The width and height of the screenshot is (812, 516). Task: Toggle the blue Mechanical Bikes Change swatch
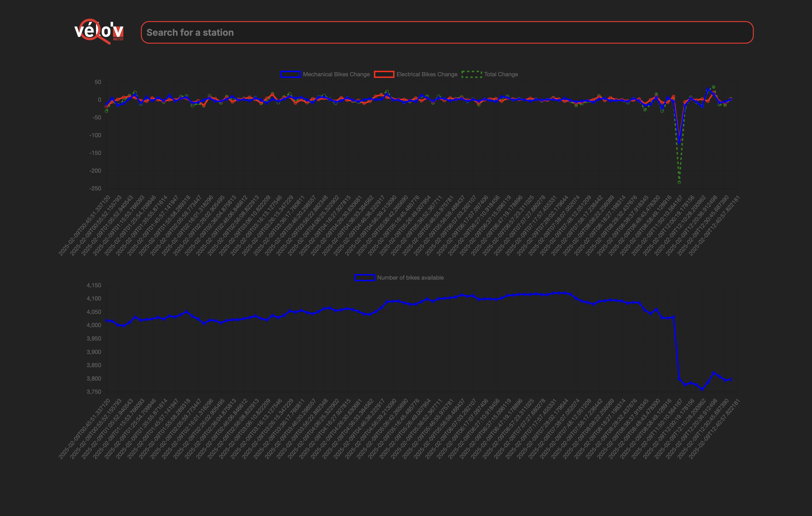290,75
